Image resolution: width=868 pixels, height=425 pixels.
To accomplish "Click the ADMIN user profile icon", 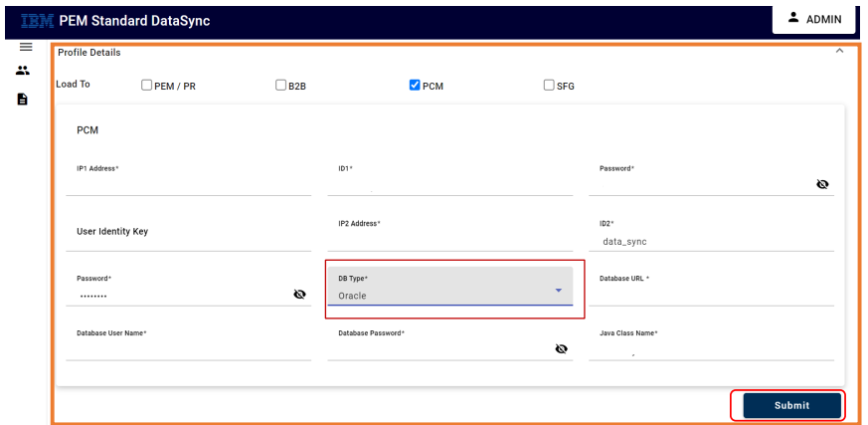I will (793, 18).
